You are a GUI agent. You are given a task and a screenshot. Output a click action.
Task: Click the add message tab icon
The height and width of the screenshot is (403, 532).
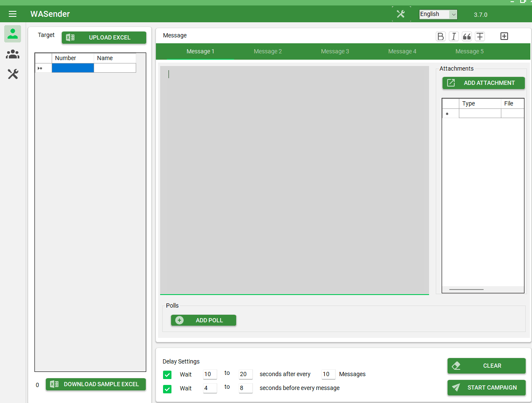point(504,36)
